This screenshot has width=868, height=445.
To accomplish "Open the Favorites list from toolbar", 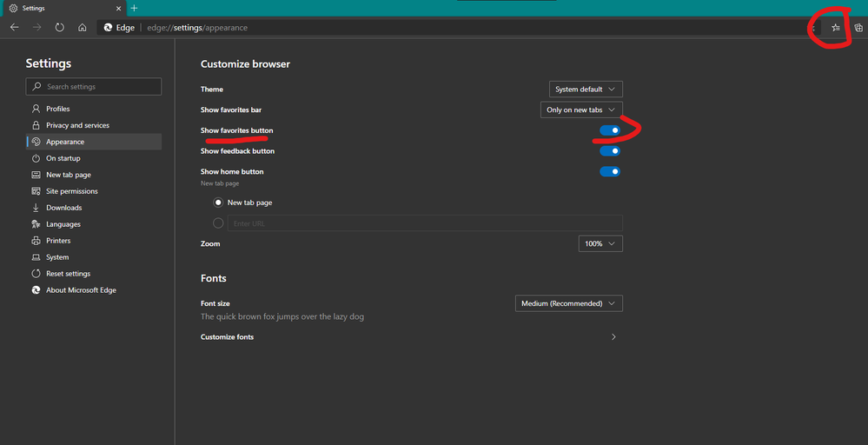I will (x=835, y=28).
